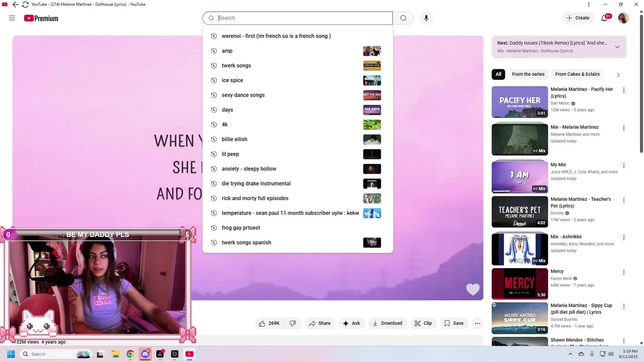Image resolution: width=644 pixels, height=362 pixels.
Task: Open options menu for Sippy Cup video
Action: (x=624, y=306)
